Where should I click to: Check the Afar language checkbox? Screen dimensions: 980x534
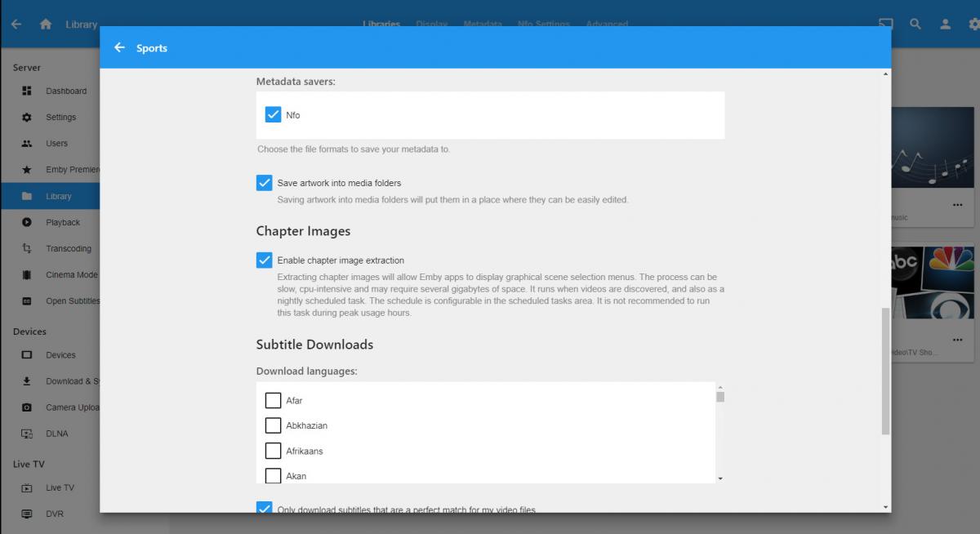[x=274, y=400]
